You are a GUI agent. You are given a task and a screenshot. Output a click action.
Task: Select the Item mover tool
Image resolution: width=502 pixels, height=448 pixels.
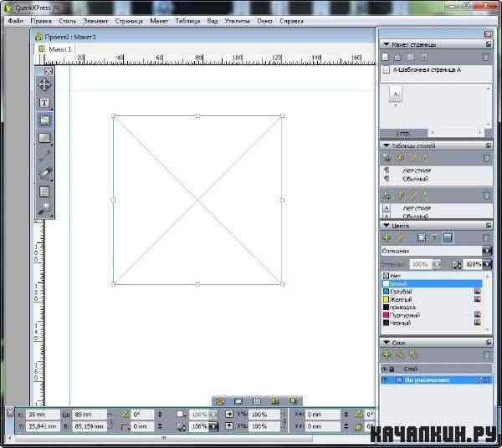coord(44,85)
